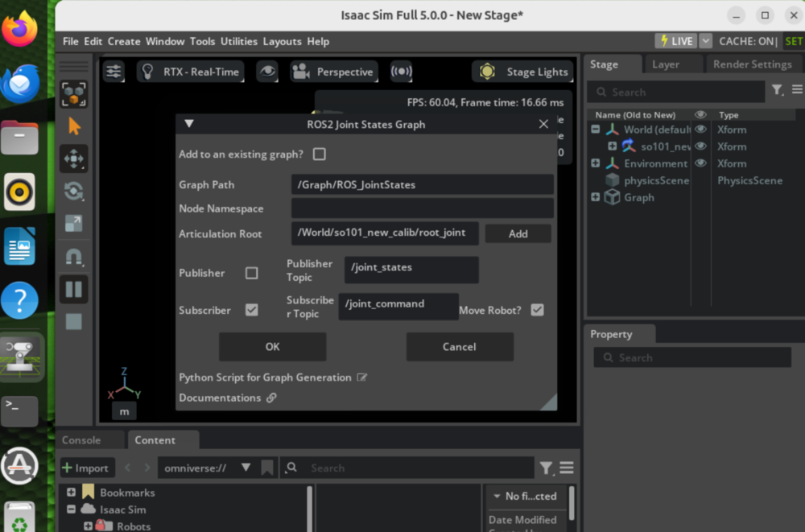Toggle visibility of so101_new prim

(x=700, y=146)
